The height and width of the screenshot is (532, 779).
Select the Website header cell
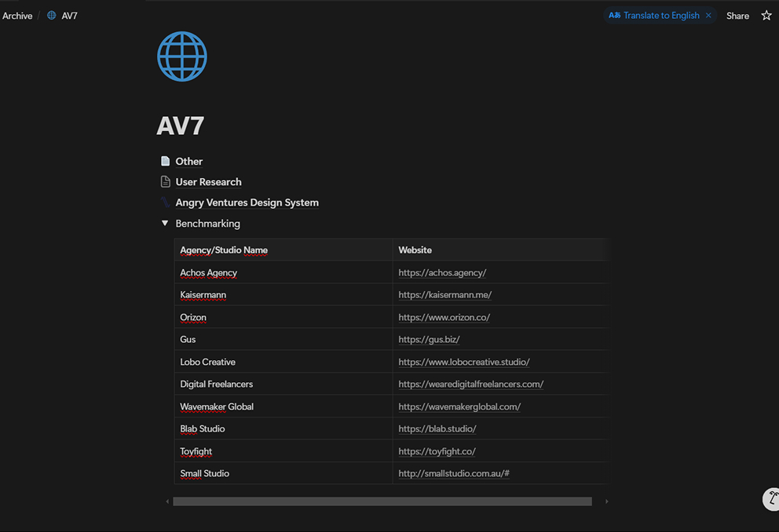(501, 250)
